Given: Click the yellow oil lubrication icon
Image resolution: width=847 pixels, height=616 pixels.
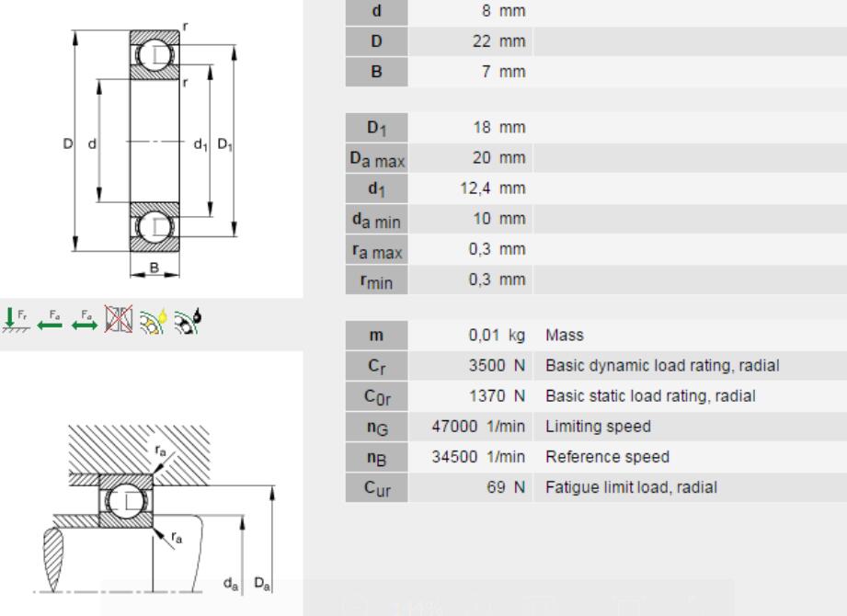Looking at the screenshot, I should pyautogui.click(x=154, y=321).
